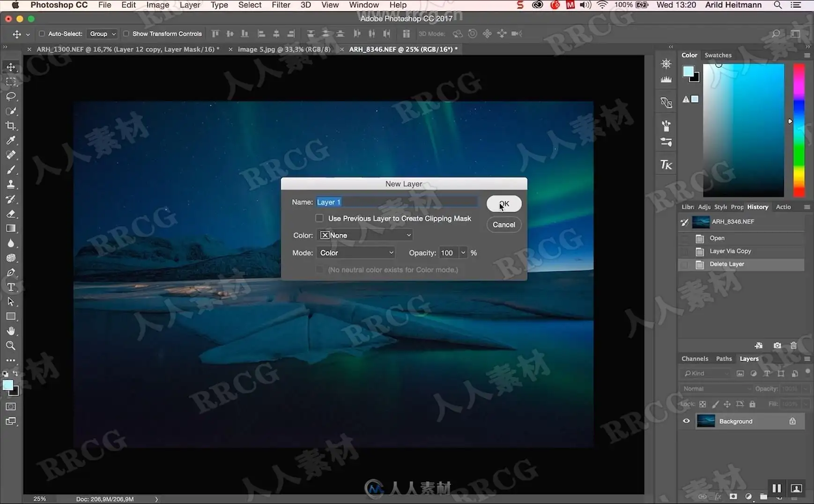Select the Pen tool
This screenshot has width=814, height=504.
pyautogui.click(x=11, y=272)
